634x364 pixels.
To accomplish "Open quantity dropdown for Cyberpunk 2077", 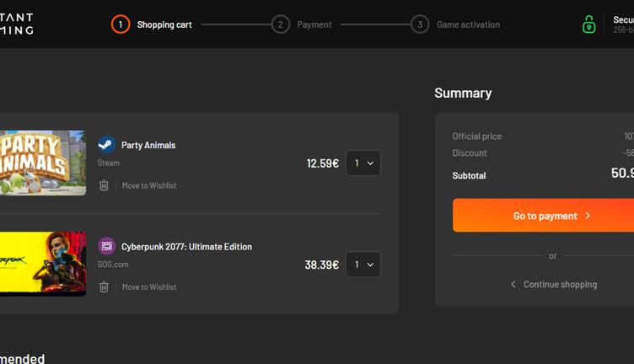I will (x=363, y=265).
